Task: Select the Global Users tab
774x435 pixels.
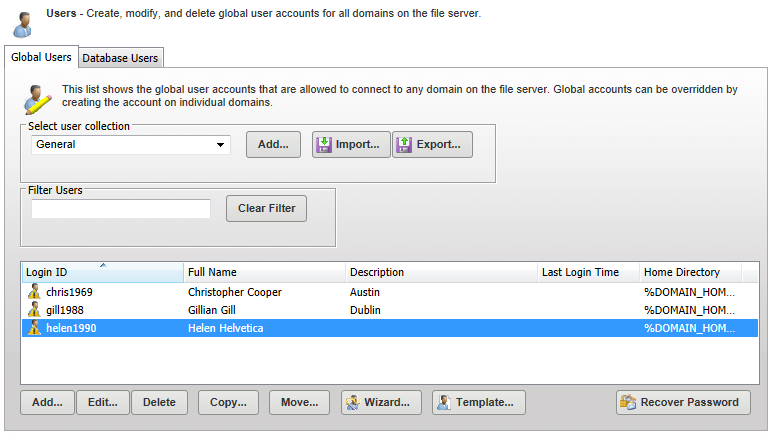Action: (41, 57)
